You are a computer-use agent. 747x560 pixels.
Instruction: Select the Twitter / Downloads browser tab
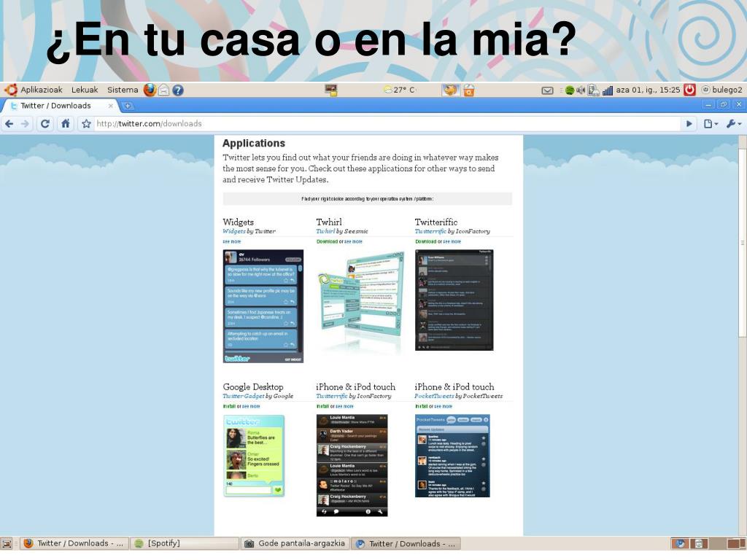coord(57,106)
